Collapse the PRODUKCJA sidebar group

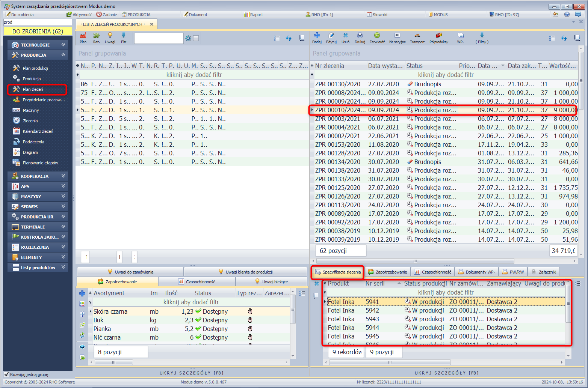(x=38, y=55)
